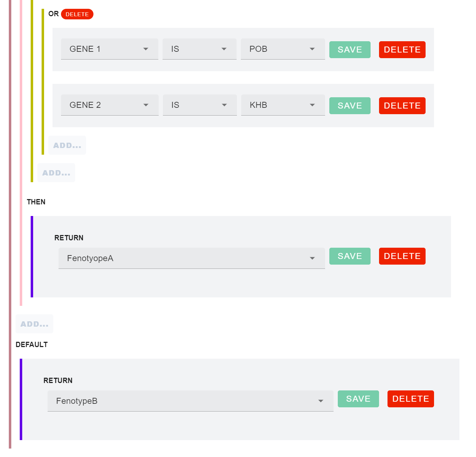Save the GENE 2 condition row
Image resolution: width=476 pixels, height=457 pixels.
pos(349,106)
